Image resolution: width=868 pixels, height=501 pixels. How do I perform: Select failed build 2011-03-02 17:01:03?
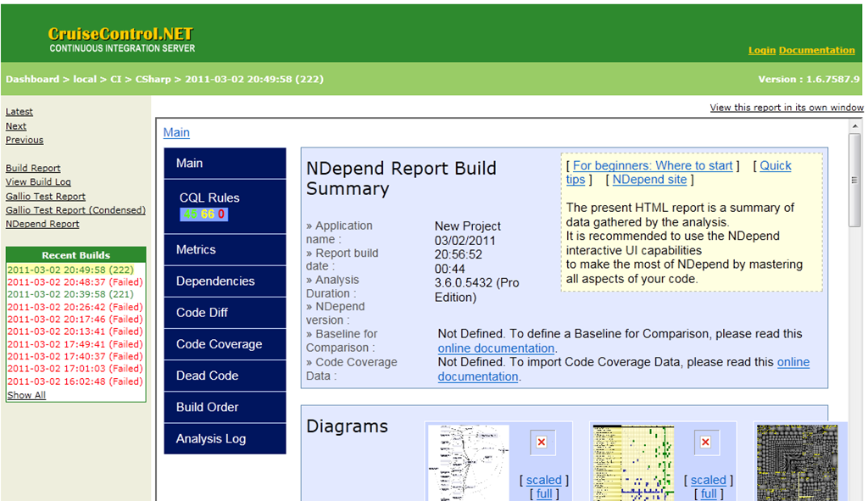(x=75, y=369)
